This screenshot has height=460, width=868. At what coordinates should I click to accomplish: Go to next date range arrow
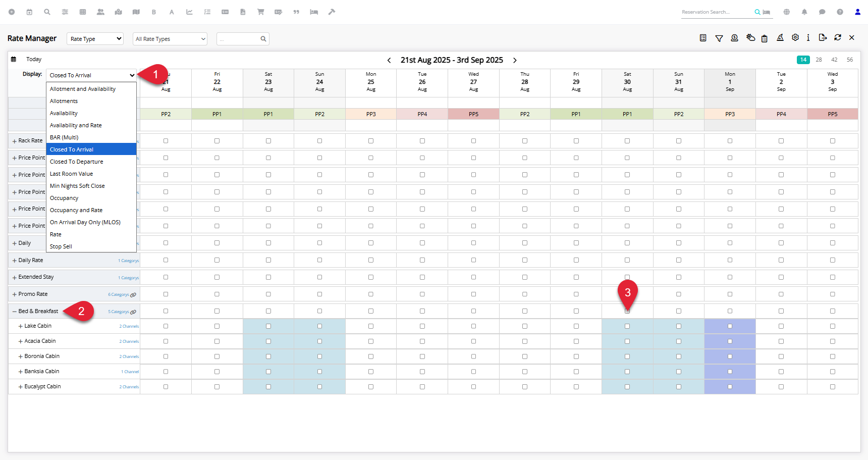click(x=515, y=60)
